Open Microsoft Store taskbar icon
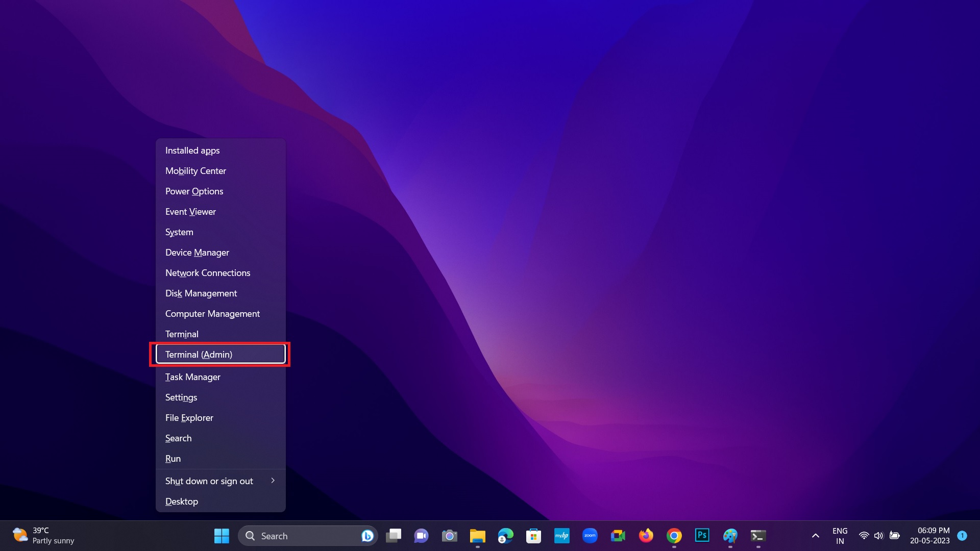Viewport: 980px width, 551px height. click(x=533, y=536)
